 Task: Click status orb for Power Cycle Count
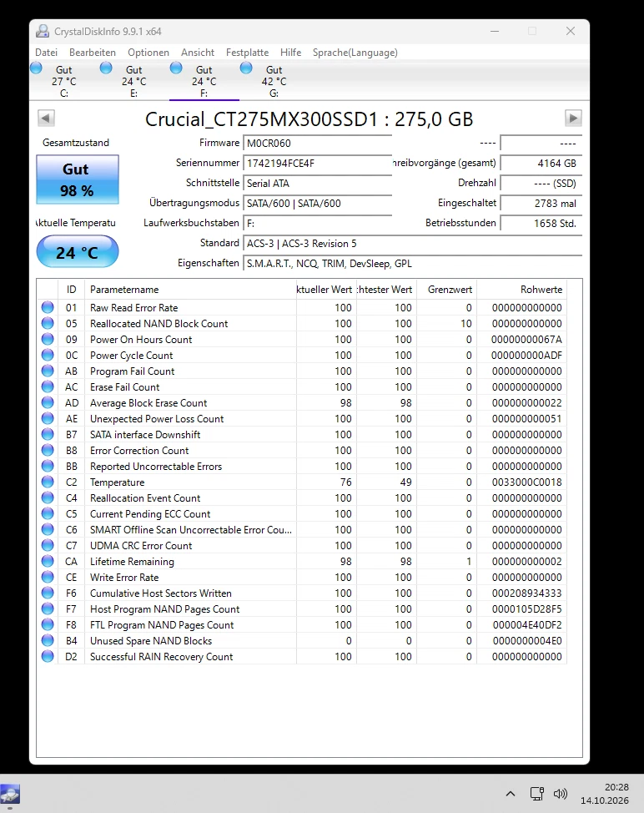[x=48, y=356]
